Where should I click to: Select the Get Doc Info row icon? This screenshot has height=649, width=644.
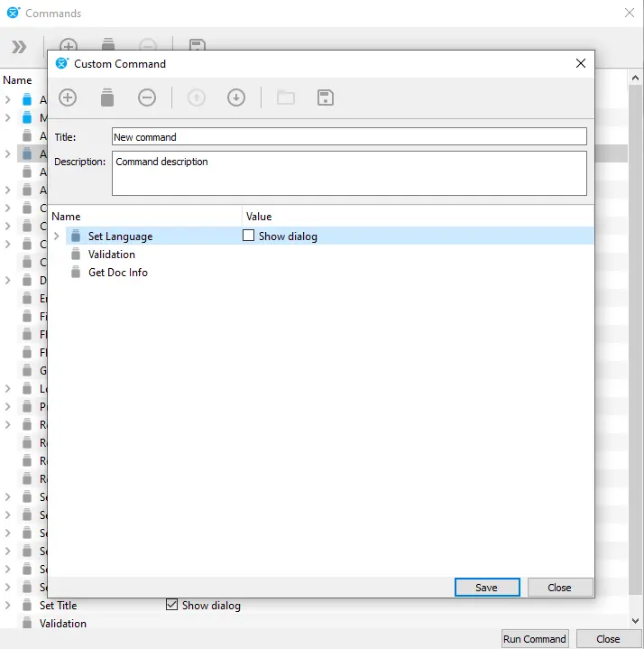(76, 273)
